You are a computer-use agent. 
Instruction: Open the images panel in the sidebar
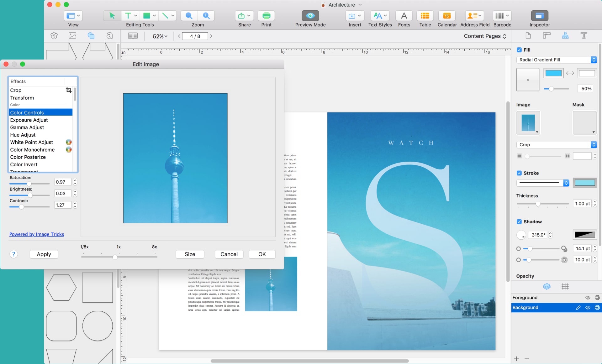pyautogui.click(x=72, y=36)
